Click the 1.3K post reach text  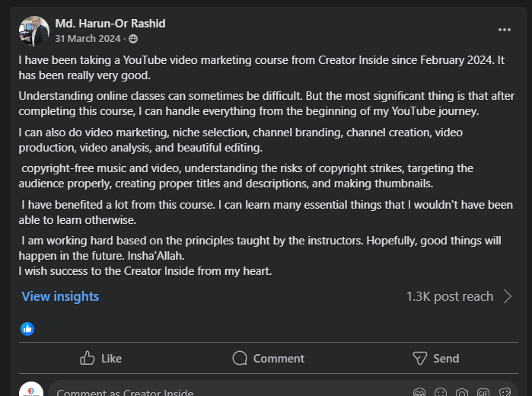[449, 296]
